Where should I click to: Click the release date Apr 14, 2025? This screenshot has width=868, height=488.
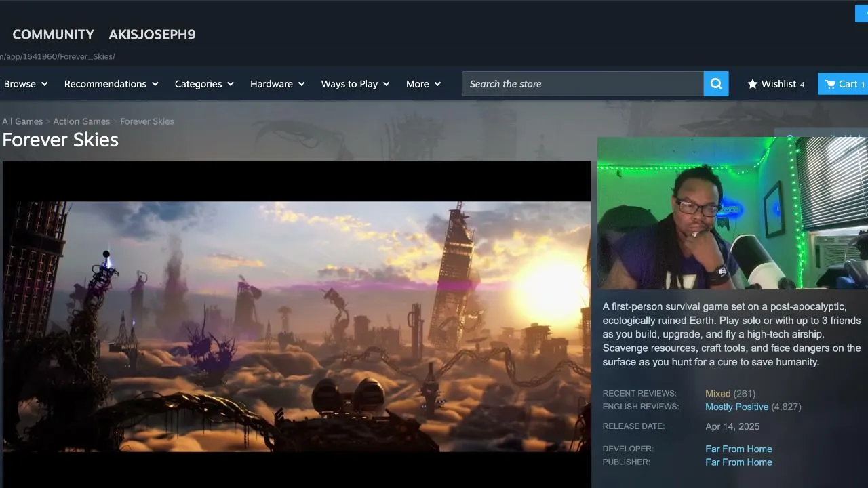732,426
